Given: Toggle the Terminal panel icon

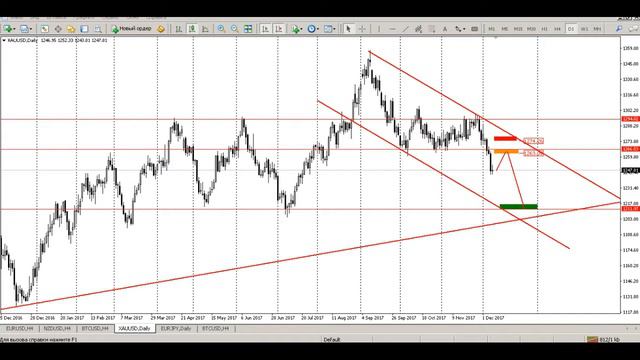Looking at the screenshot, I should 84,29.
